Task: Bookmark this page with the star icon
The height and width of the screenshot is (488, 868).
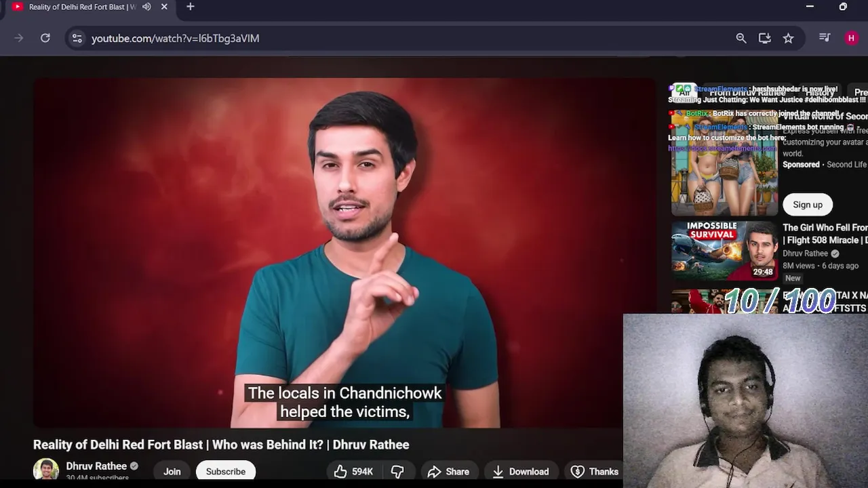Action: click(788, 39)
